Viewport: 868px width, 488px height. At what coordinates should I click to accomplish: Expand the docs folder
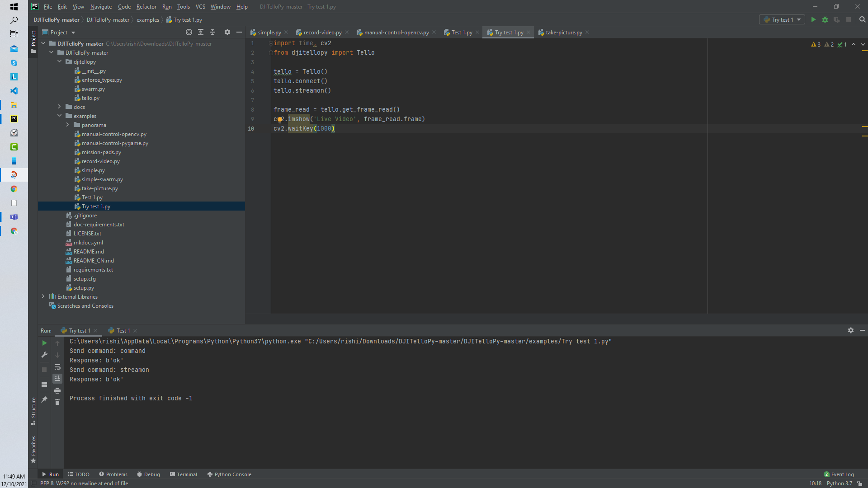tap(59, 107)
